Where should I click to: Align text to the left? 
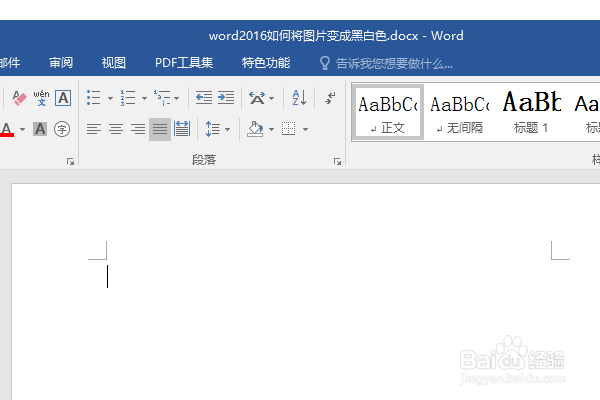94,129
